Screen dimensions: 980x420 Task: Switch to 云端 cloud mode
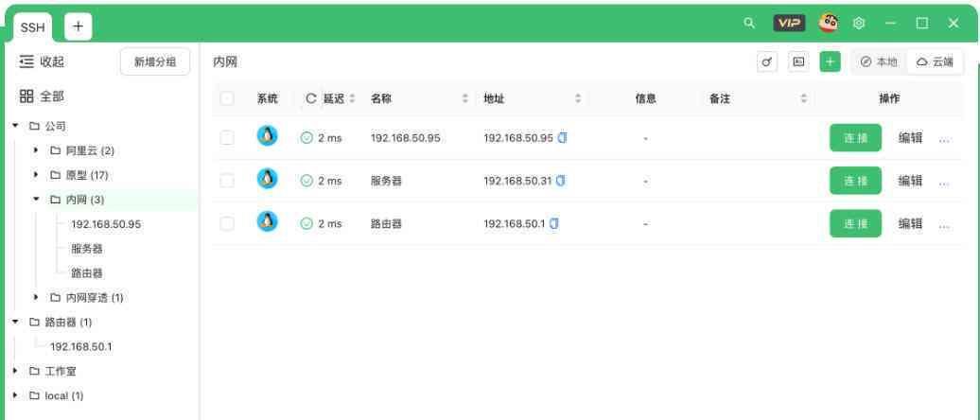(935, 61)
